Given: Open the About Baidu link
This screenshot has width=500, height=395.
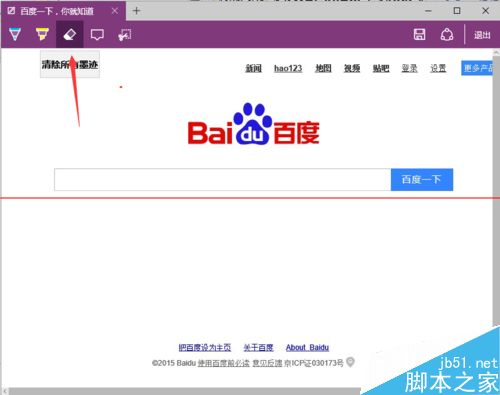Looking at the screenshot, I should coord(307,348).
